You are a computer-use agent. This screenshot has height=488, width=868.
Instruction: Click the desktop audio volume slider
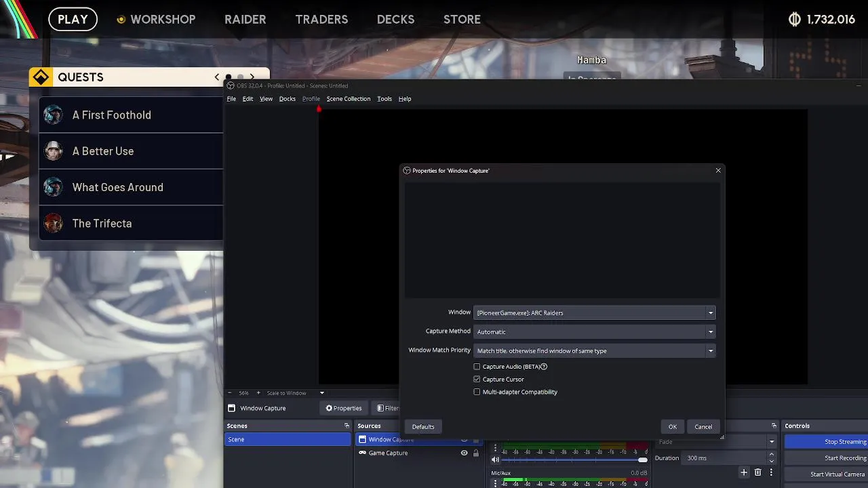pos(574,460)
